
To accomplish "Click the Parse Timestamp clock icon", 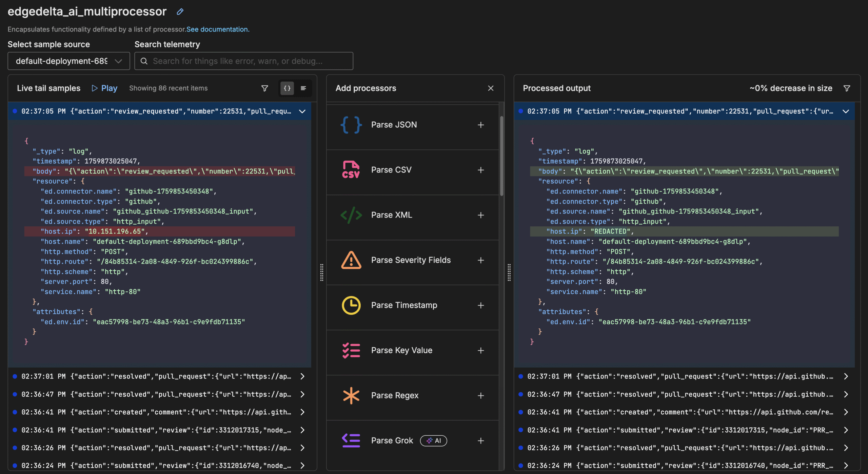I will pyautogui.click(x=351, y=305).
